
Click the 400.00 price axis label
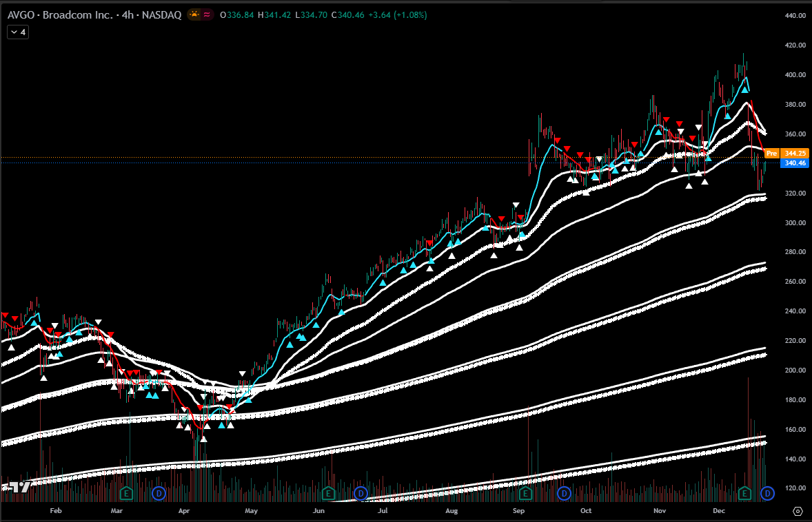coord(795,74)
